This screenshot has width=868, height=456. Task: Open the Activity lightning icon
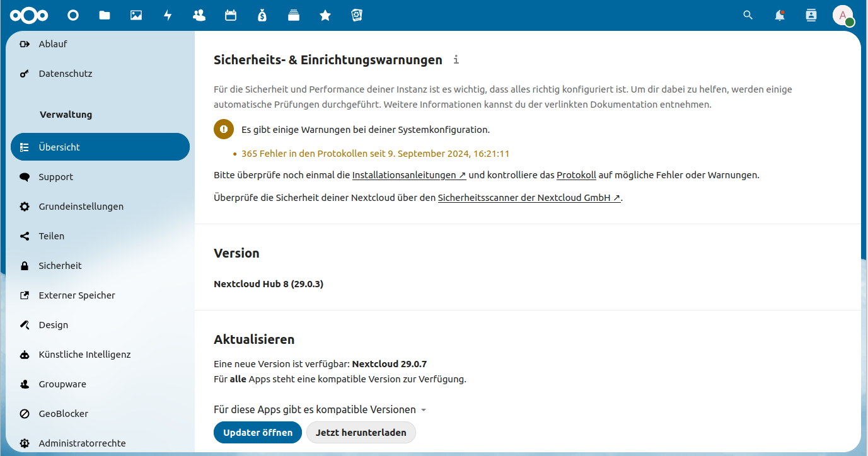(168, 15)
